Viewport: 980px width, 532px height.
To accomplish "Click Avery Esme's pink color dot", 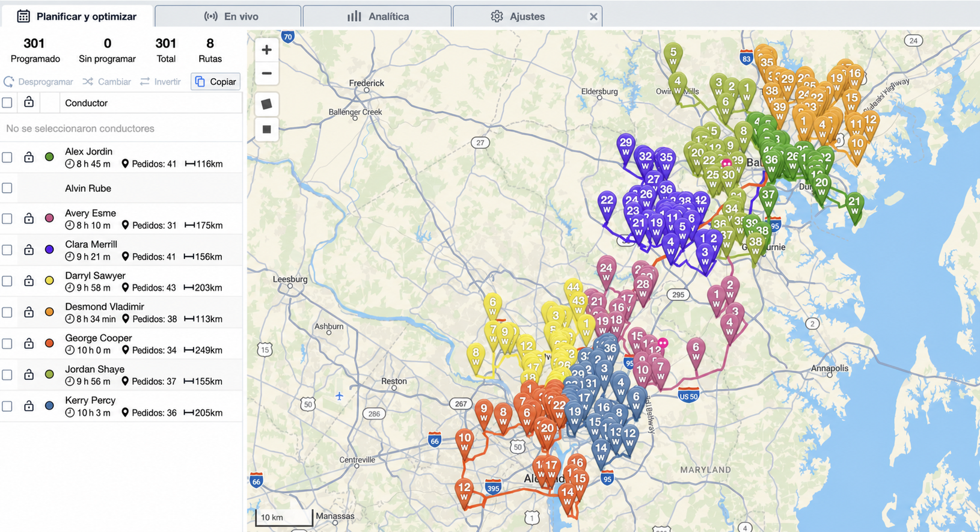I will [49, 219].
